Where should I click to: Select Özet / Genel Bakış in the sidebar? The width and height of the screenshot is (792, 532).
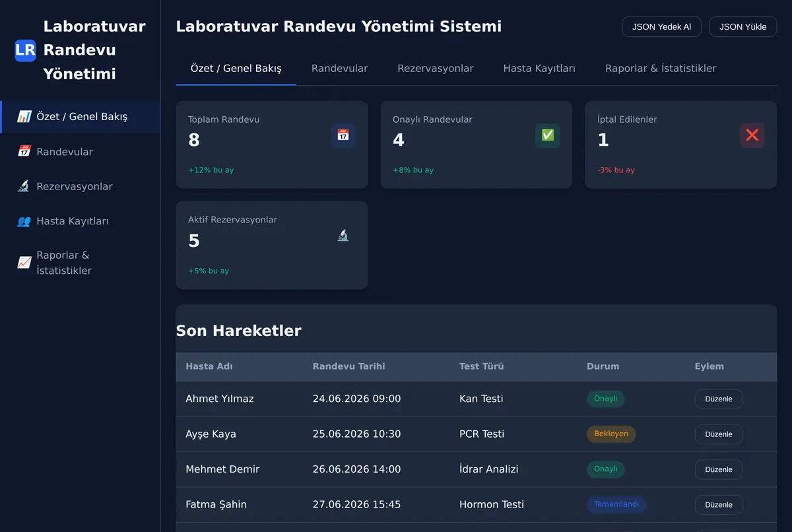pos(81,117)
